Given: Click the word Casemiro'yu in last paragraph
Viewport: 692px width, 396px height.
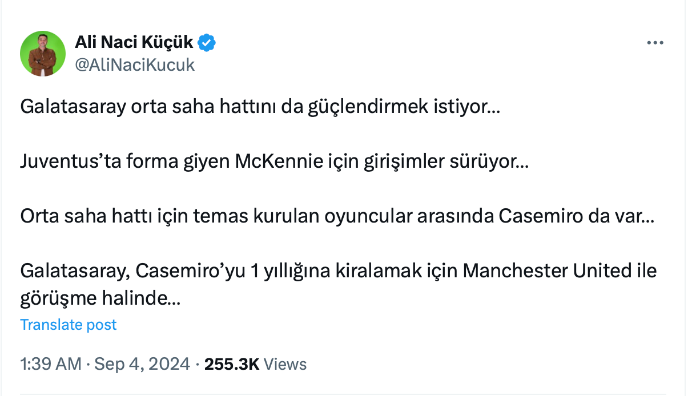Looking at the screenshot, I should click(190, 271).
